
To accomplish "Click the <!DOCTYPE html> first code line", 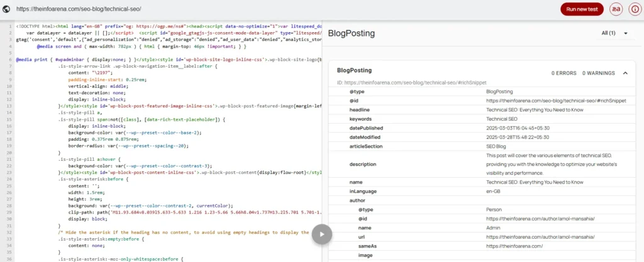I will (169, 26).
